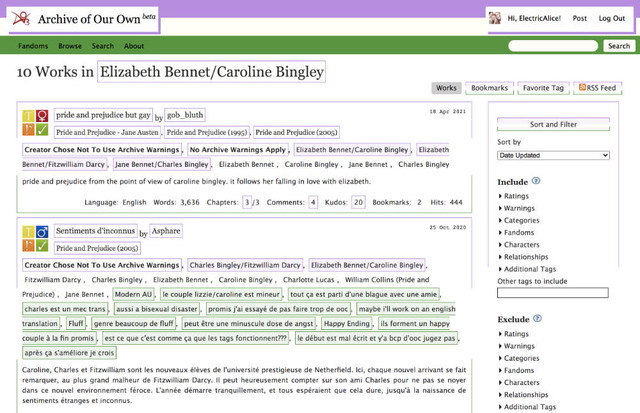Open the Fluff tag
This screenshot has width=640, height=413.
(76, 324)
